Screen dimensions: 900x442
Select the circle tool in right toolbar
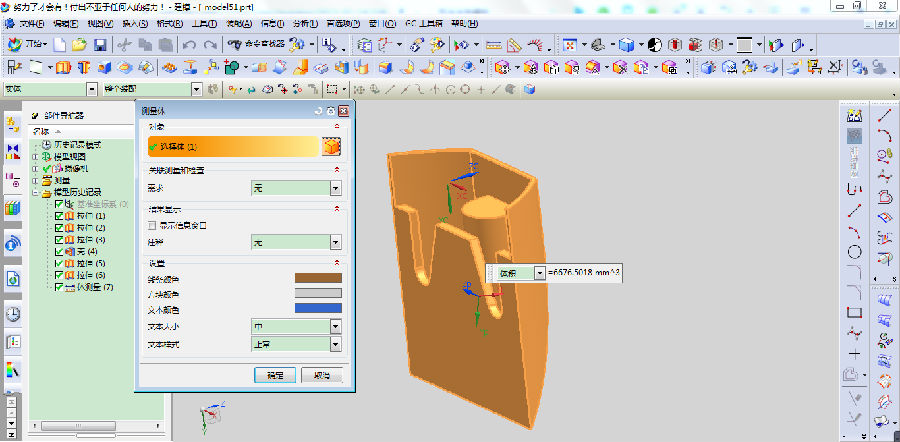855,252
